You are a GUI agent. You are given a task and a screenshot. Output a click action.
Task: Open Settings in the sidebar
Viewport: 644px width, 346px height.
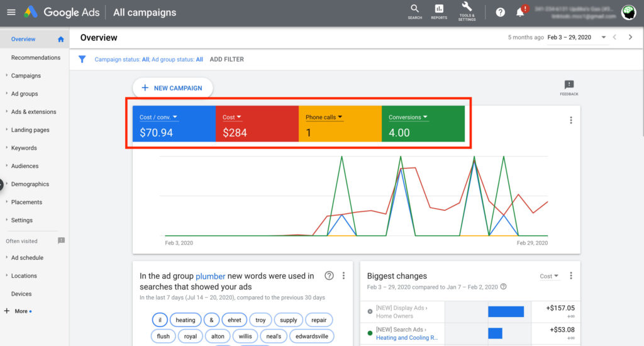[x=22, y=220]
